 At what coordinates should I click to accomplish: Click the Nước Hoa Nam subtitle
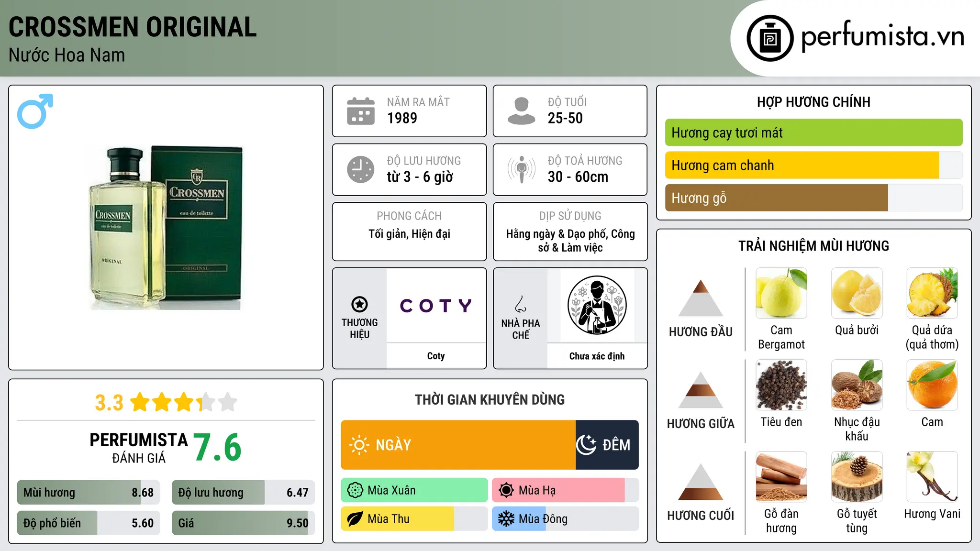click(x=67, y=55)
